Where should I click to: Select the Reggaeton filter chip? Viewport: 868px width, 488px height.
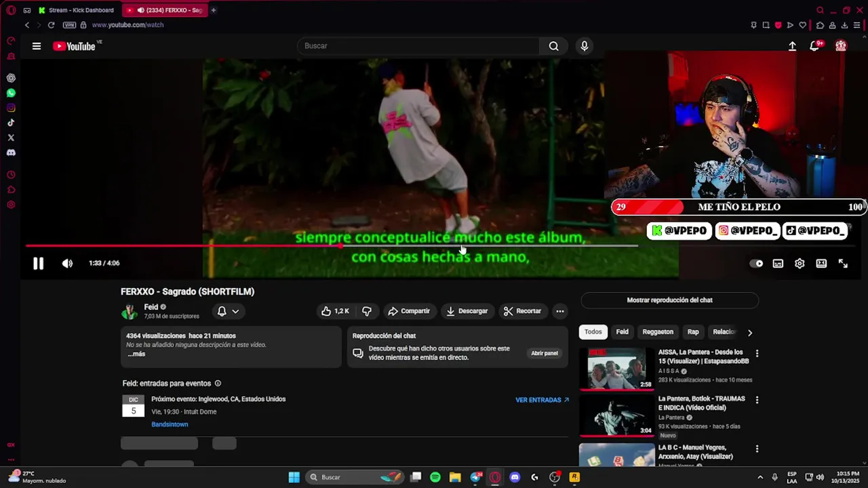point(658,332)
